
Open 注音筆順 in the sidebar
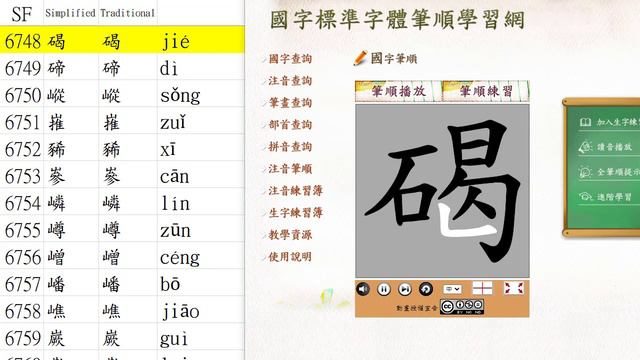pyautogui.click(x=290, y=169)
